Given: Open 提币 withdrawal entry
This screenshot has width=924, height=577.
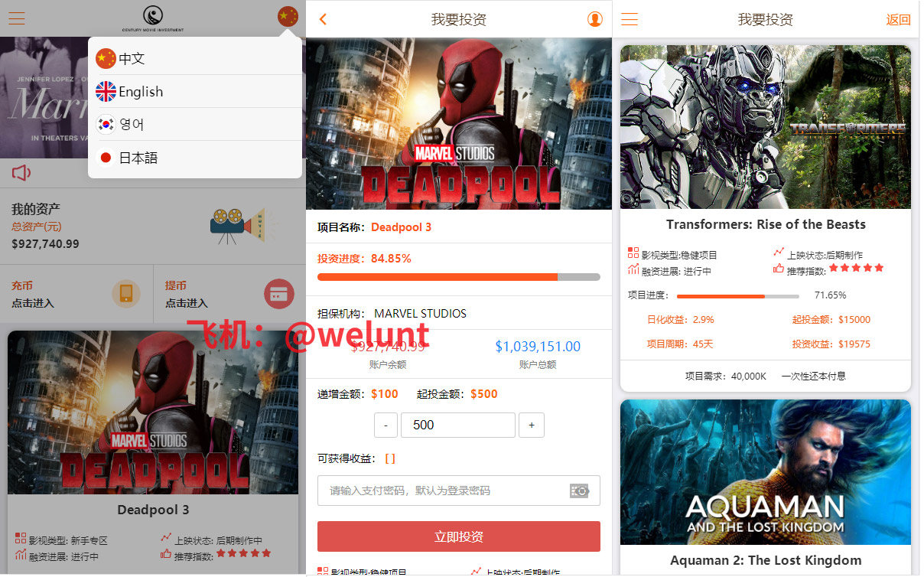Looking at the screenshot, I should tap(229, 295).
